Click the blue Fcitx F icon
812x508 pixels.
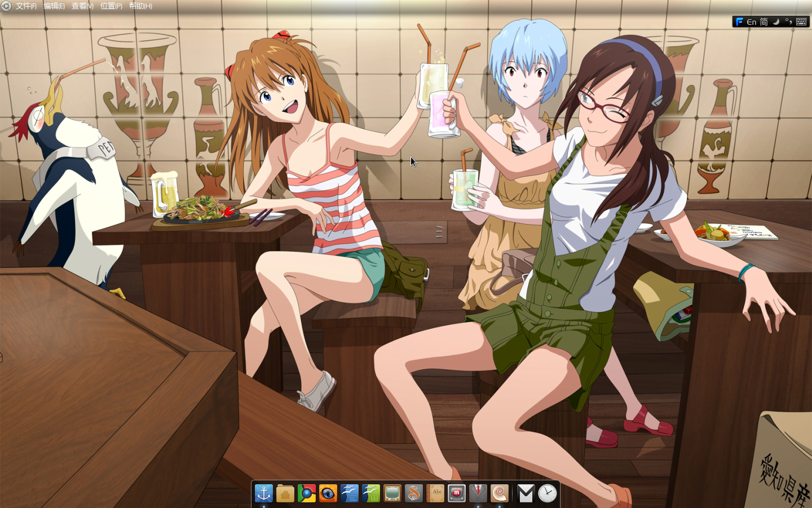(x=739, y=21)
